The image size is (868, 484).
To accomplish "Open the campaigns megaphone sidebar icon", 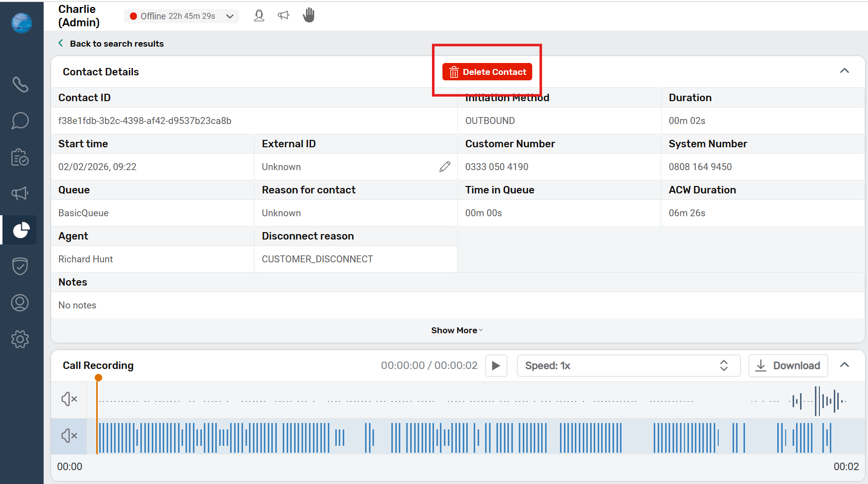I will click(x=20, y=193).
